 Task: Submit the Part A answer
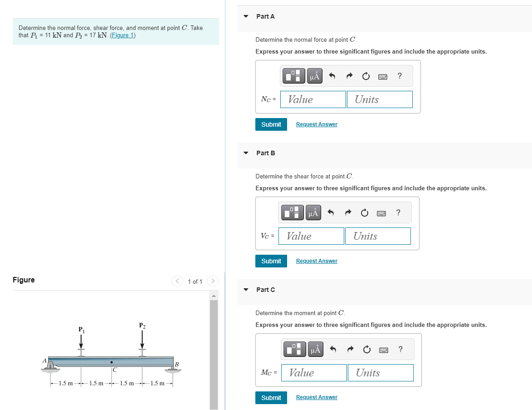click(271, 124)
